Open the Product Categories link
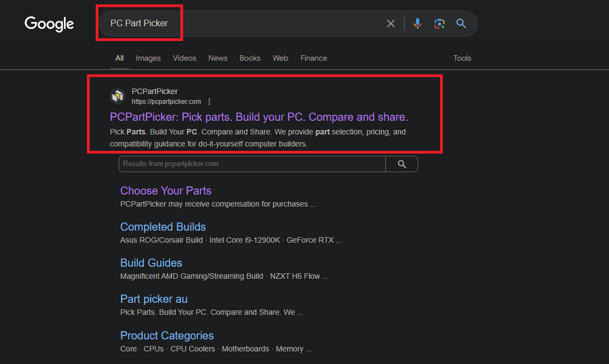This screenshot has height=364, width=609. tap(167, 336)
